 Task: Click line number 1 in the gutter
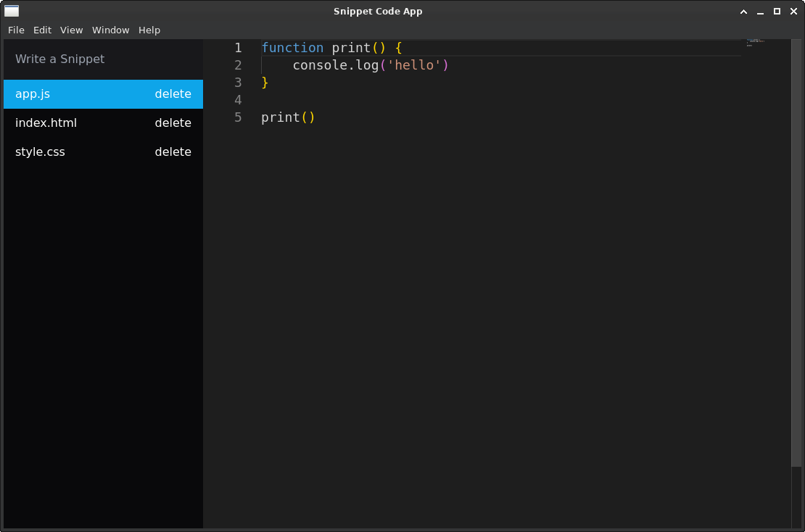pos(238,48)
